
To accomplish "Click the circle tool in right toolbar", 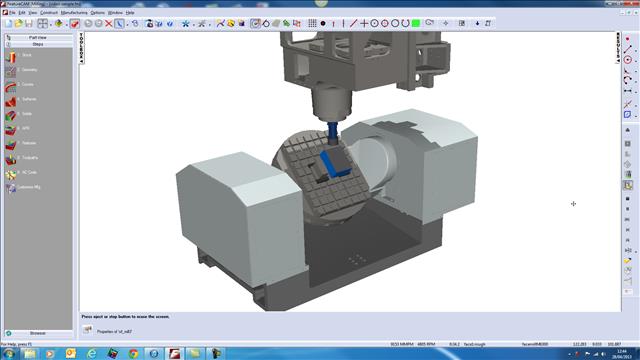I will (628, 60).
